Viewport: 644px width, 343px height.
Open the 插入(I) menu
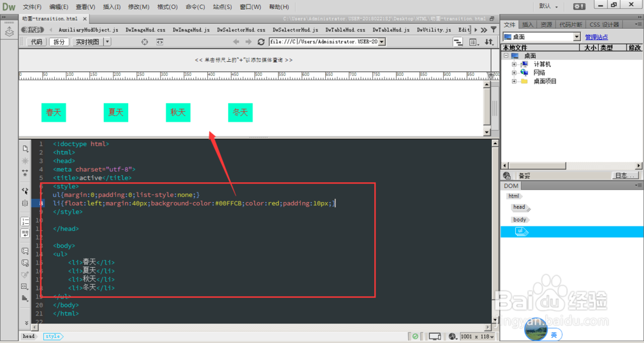point(111,6)
